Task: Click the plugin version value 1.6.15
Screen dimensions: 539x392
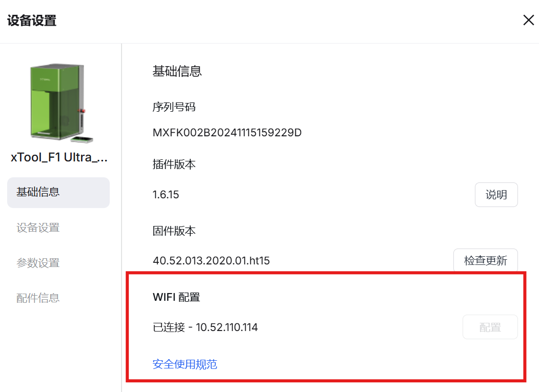Action: pos(166,195)
